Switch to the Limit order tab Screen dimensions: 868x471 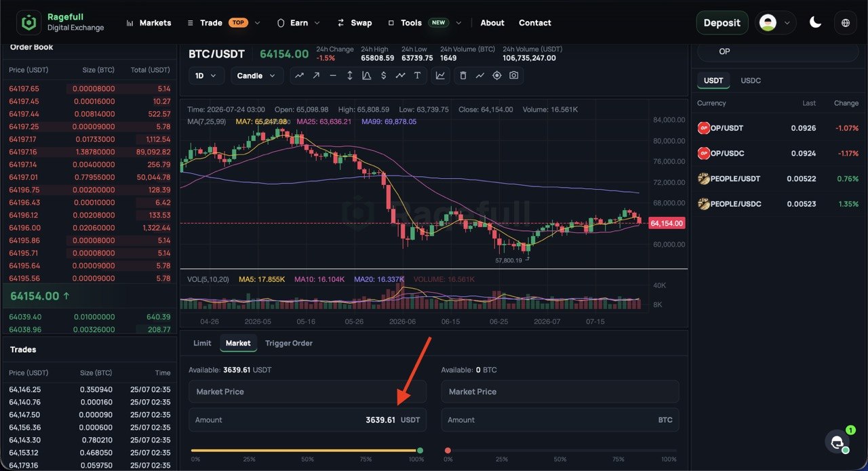tap(202, 343)
